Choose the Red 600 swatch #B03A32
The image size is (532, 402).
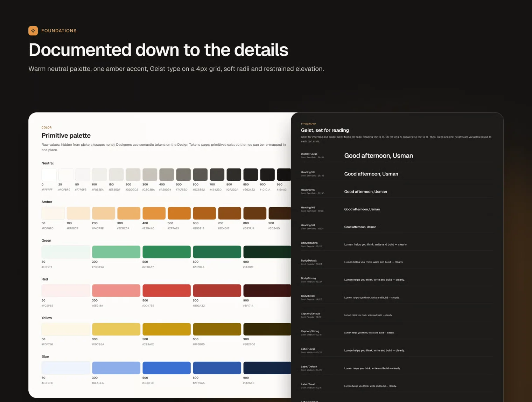[x=217, y=291]
